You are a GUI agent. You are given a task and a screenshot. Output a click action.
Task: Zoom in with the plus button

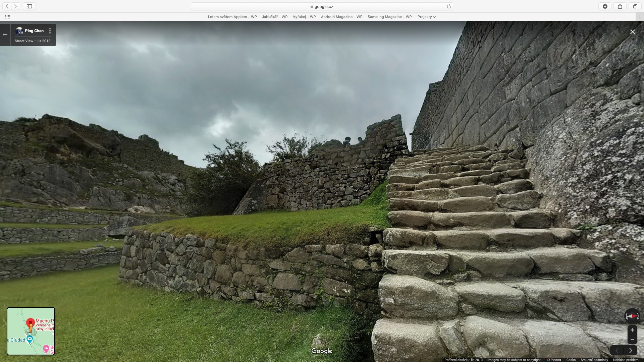pyautogui.click(x=632, y=330)
